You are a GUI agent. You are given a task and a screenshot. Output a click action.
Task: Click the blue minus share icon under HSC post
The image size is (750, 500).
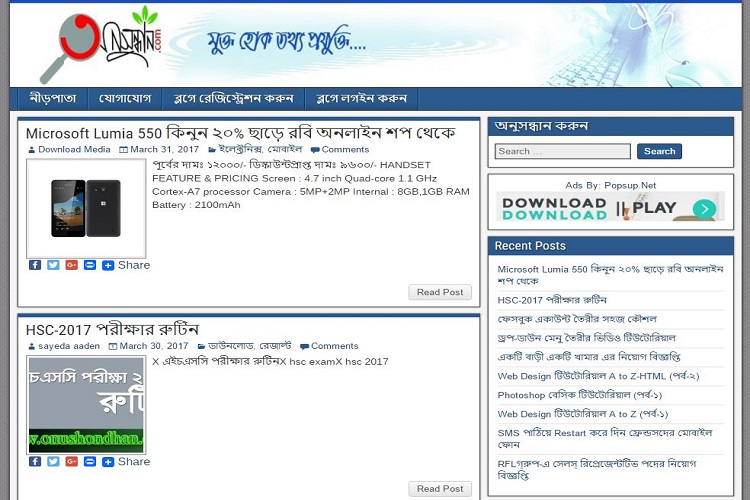click(x=90, y=462)
